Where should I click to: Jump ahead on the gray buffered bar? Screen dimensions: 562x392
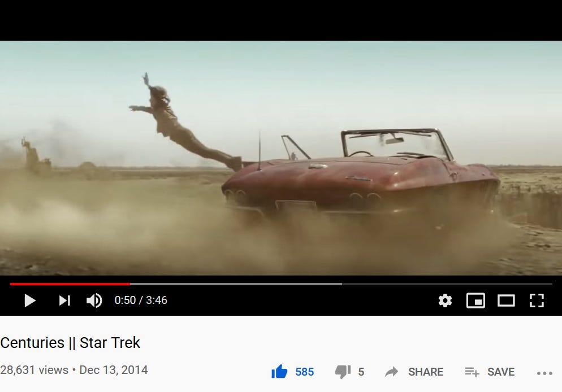point(236,284)
